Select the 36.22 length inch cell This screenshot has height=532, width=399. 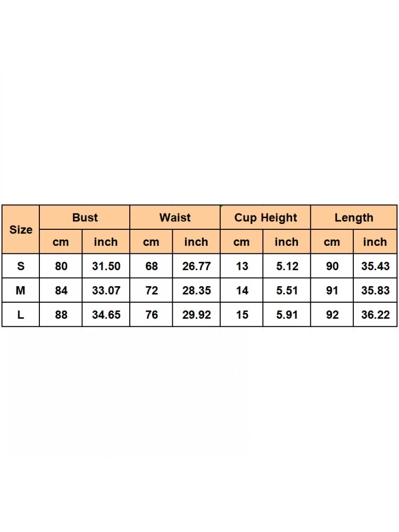(375, 314)
